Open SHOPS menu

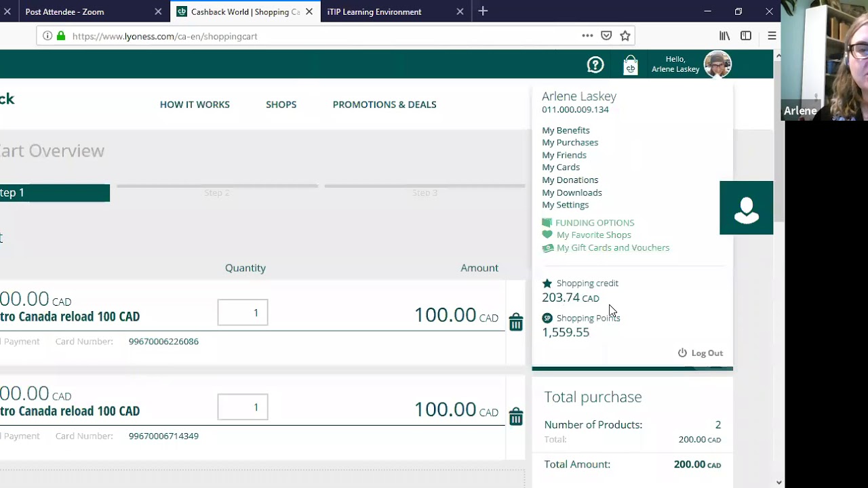pyautogui.click(x=281, y=104)
